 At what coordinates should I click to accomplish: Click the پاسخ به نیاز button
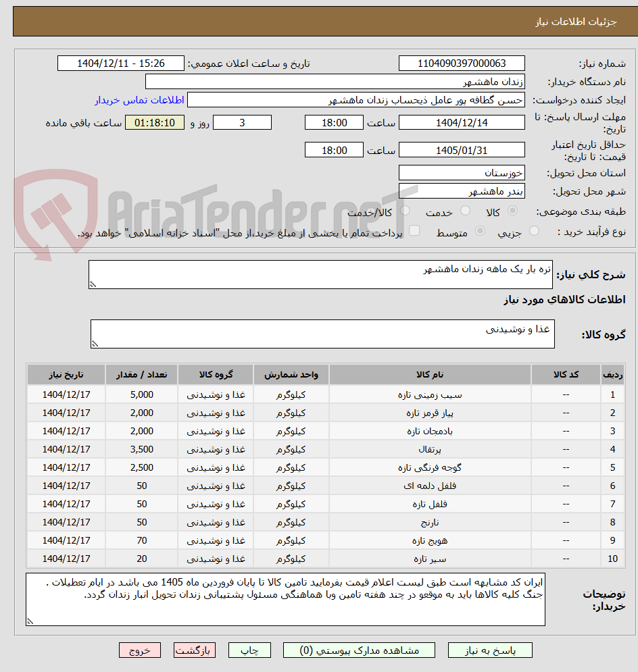tap(490, 650)
